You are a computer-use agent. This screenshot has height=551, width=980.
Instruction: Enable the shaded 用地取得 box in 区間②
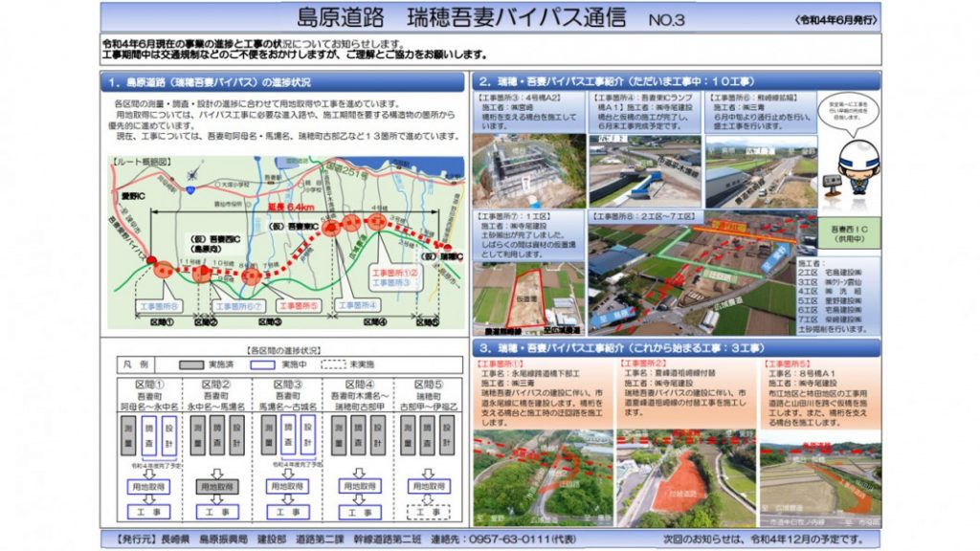click(217, 487)
